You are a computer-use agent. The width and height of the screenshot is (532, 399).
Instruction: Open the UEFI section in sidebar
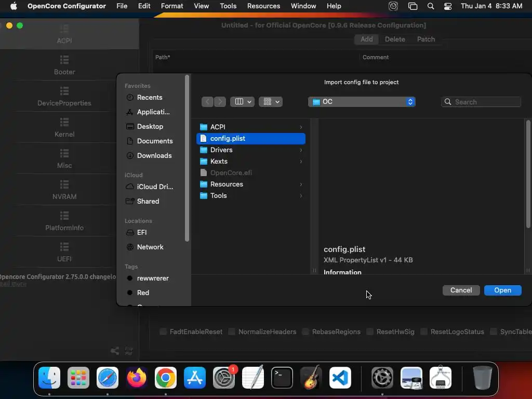pos(64,253)
